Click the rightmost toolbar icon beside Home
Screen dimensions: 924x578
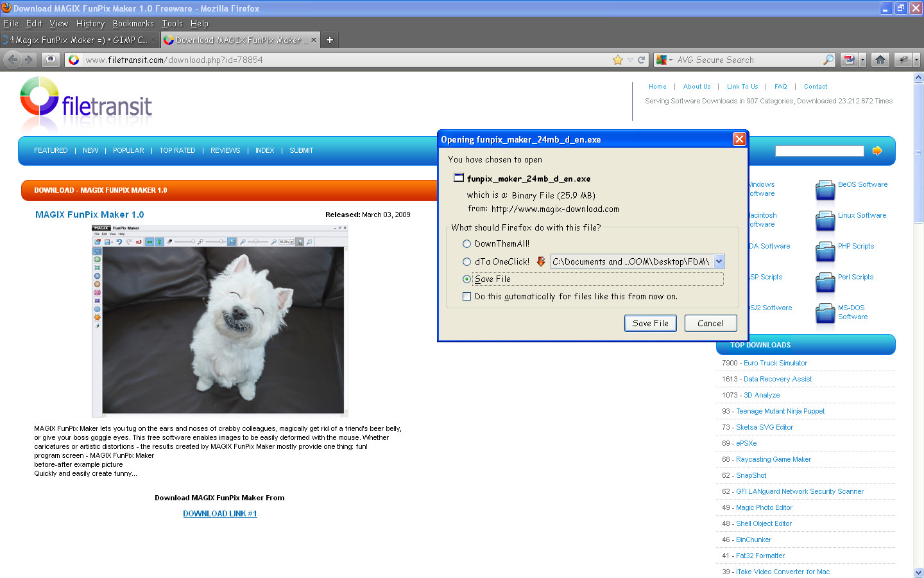pos(903,60)
